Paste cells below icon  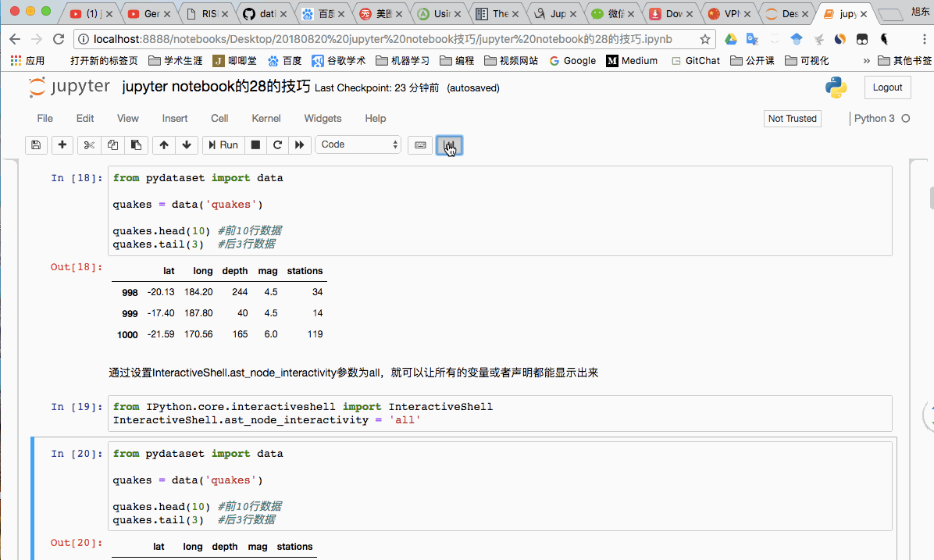(x=136, y=144)
